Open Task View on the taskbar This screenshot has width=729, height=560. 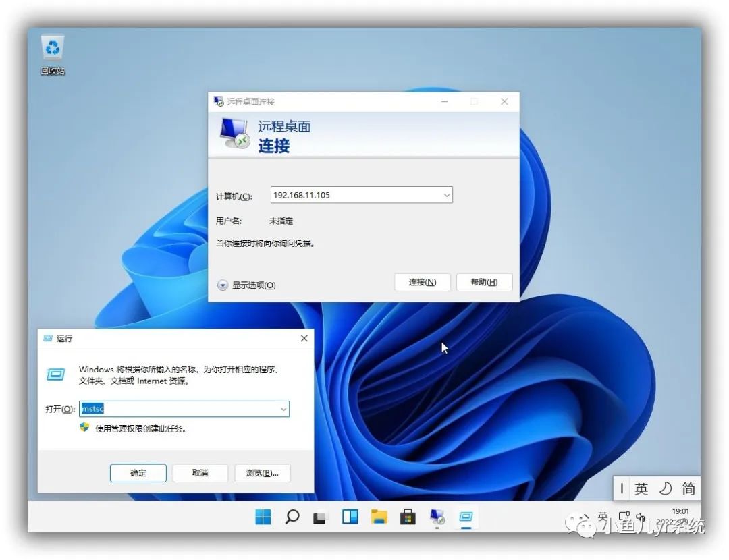320,517
